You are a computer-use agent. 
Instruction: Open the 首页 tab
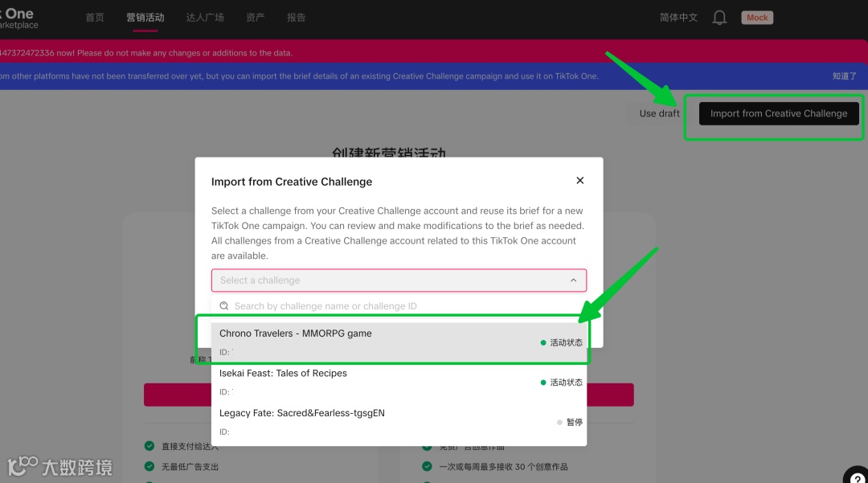point(95,18)
